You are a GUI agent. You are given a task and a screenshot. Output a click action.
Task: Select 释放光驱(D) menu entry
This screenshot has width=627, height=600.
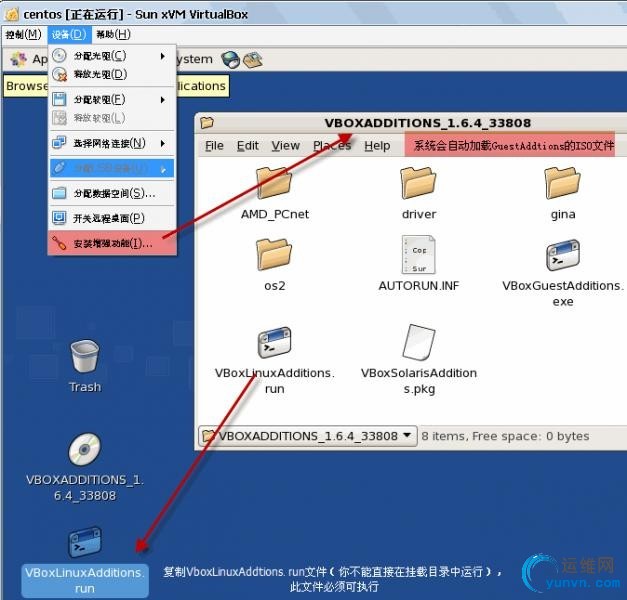coord(112,74)
